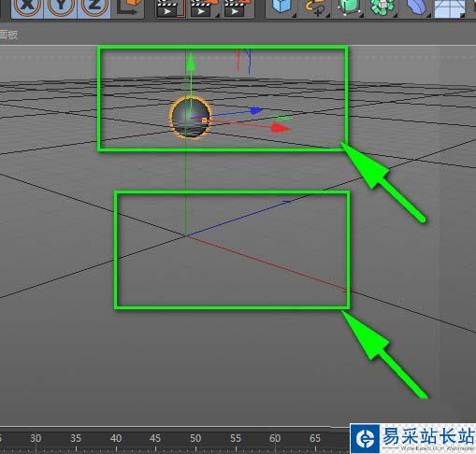Render to Picture Viewer clapperboard icon
Screen dimensions: 476x454
tap(204, 7)
